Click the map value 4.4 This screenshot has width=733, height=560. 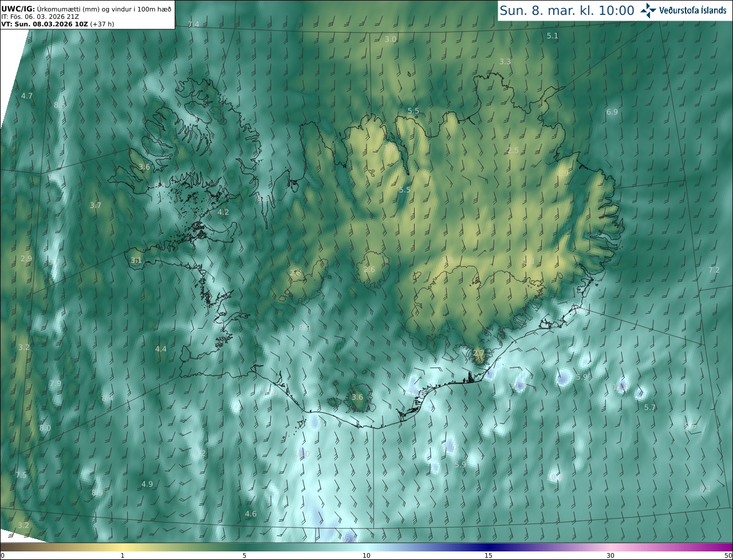[161, 349]
